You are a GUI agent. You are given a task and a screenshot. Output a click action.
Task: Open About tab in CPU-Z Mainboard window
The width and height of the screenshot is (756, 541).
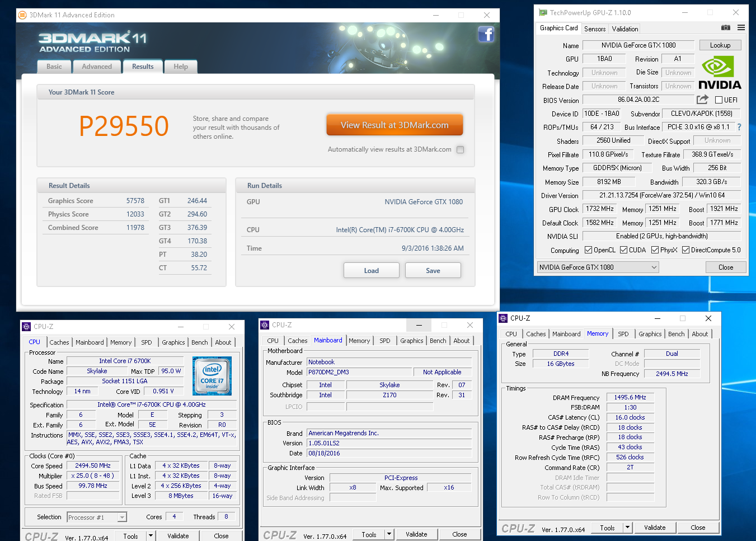(462, 341)
